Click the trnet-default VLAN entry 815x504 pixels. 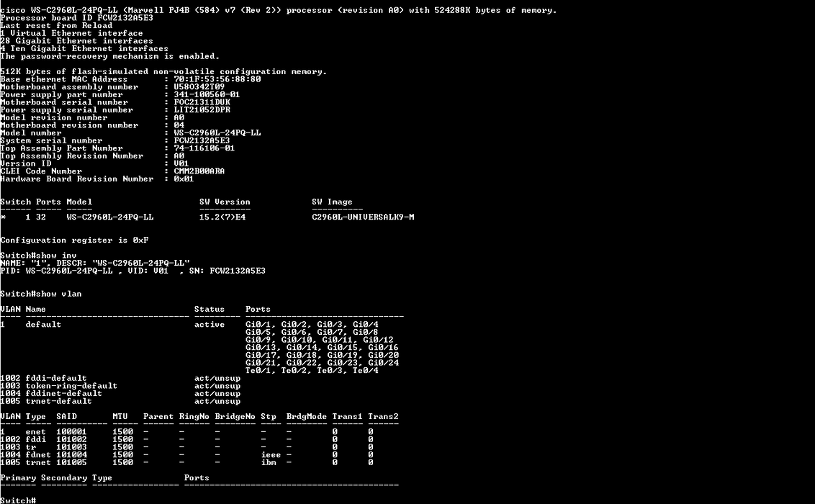(x=120, y=402)
